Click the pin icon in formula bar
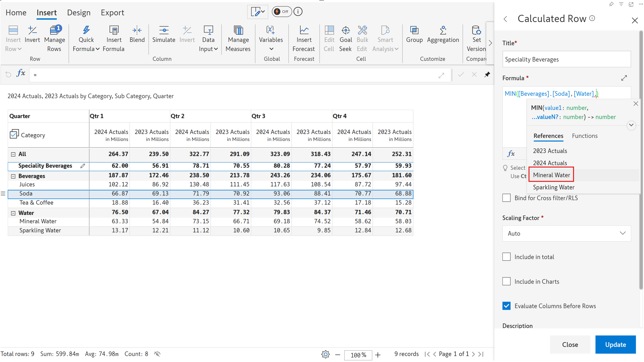This screenshot has height=362, width=644. tap(487, 74)
